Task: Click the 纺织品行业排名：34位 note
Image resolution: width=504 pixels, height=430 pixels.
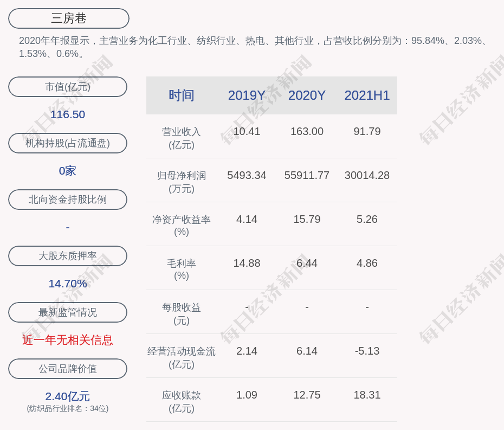Action: point(68,408)
